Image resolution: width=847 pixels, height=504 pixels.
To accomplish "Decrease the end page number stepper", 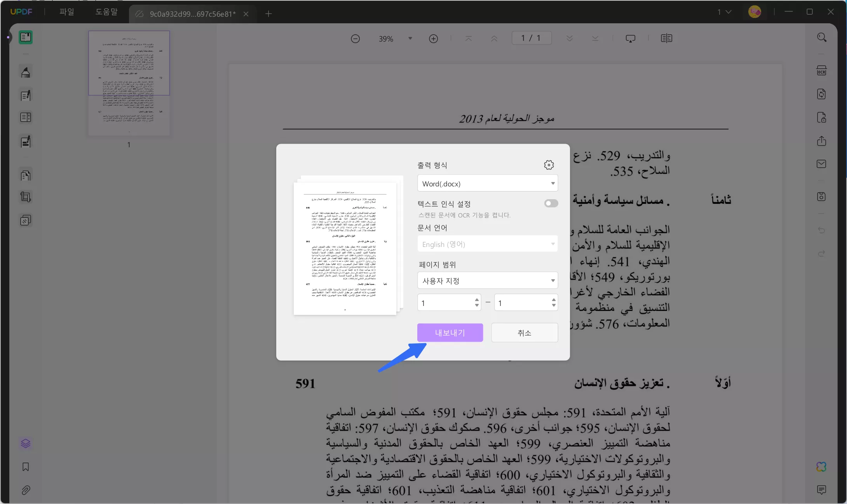I will [x=554, y=305].
